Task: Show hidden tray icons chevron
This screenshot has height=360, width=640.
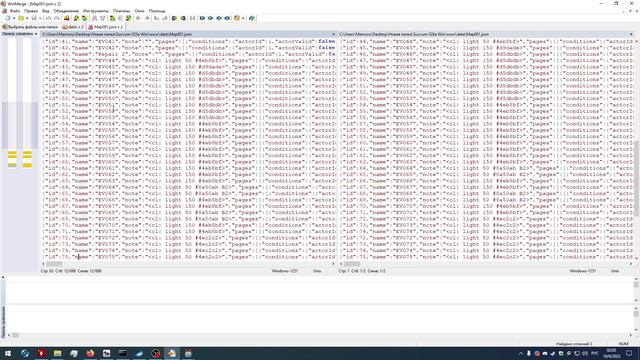Action: click(x=520, y=353)
